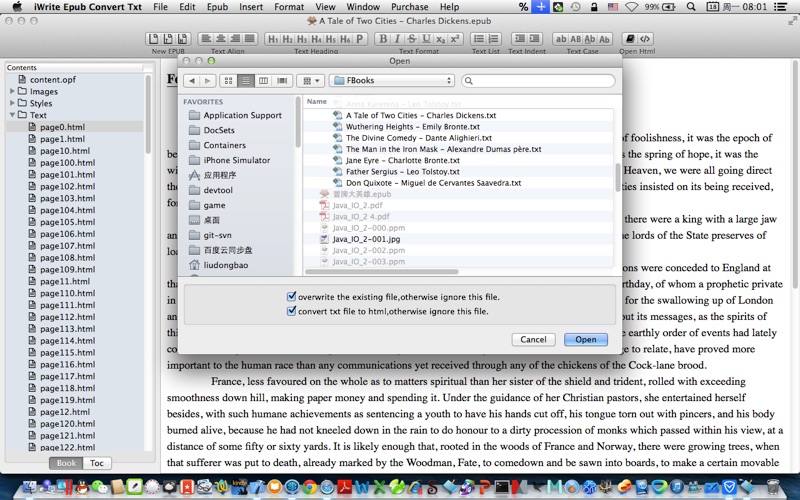Viewport: 800px width, 500px height.
Task: Collapse the Text folder in Contents
Action: pyautogui.click(x=12, y=115)
